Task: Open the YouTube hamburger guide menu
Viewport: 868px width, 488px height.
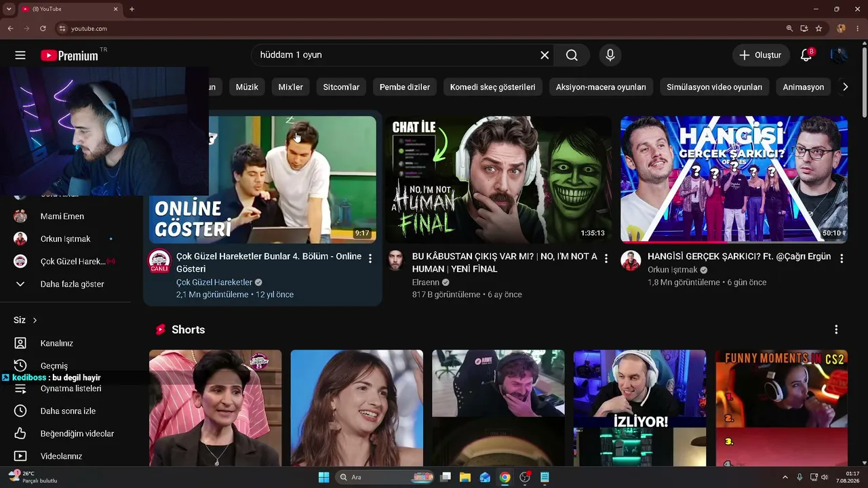Action: 20,56
